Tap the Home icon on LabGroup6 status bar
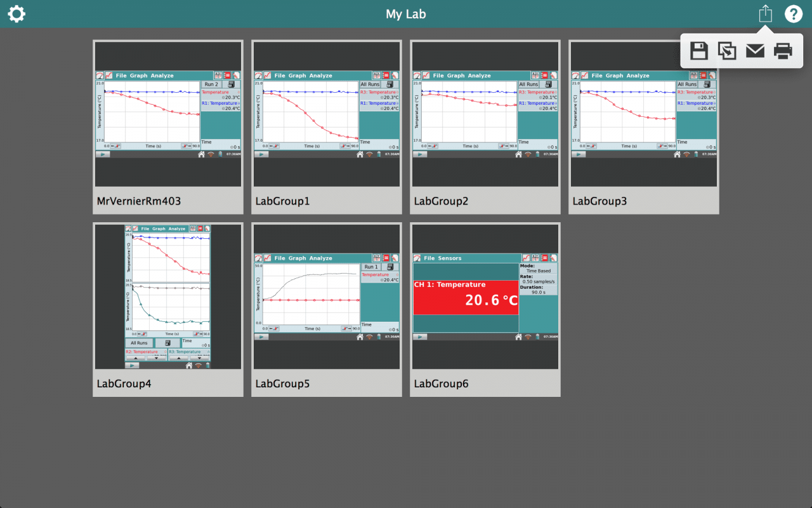The width and height of the screenshot is (812, 508). coord(519,337)
